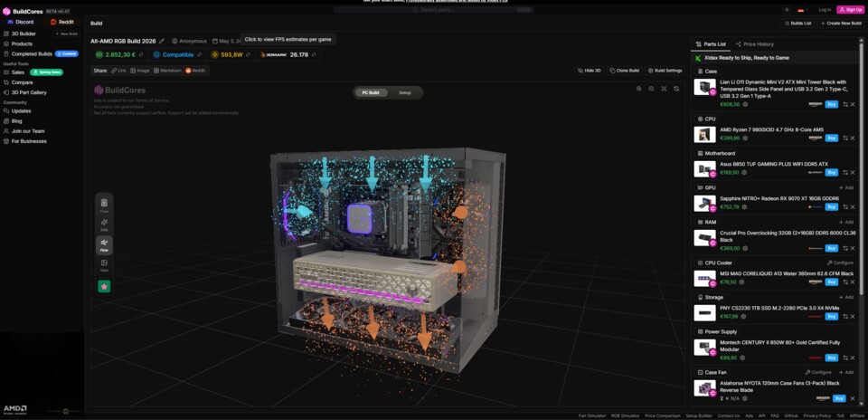Buy the Lian Li O11 Dynamic case
The width and height of the screenshot is (868, 420).
click(x=831, y=104)
